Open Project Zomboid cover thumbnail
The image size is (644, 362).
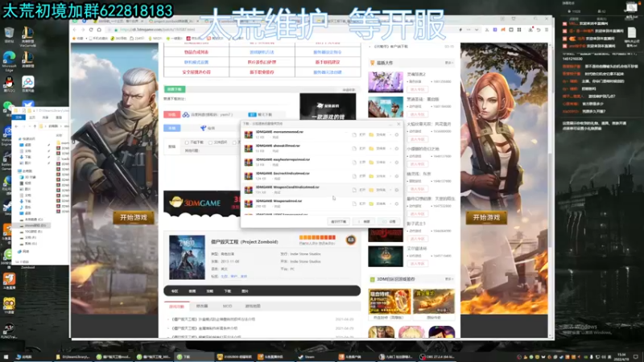tap(187, 257)
